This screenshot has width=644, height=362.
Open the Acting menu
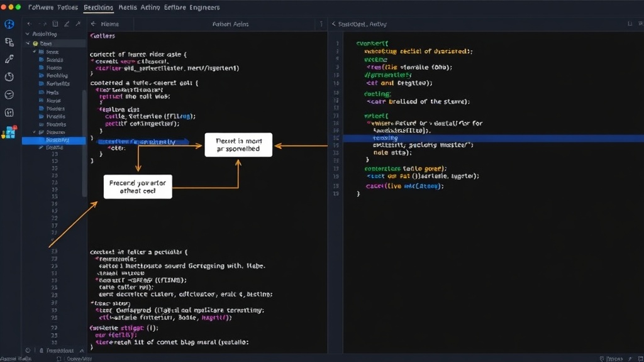pos(150,8)
